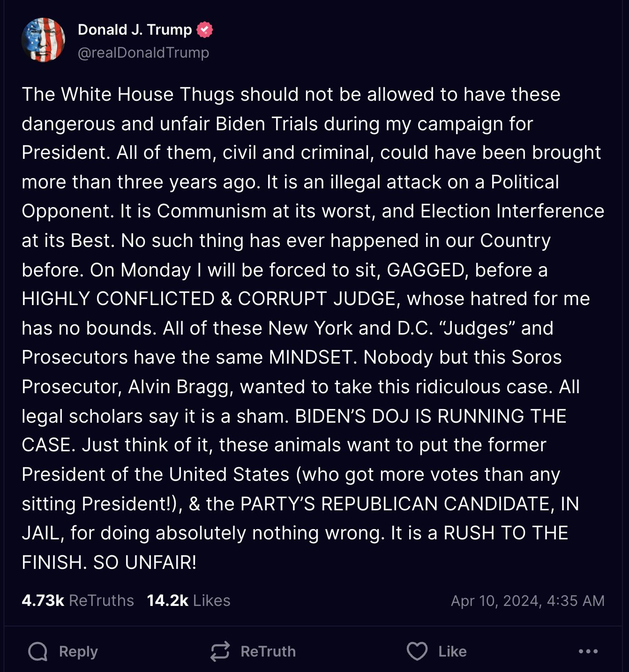Click the post's first line of text
The height and width of the screenshot is (672, 629).
pos(291,94)
